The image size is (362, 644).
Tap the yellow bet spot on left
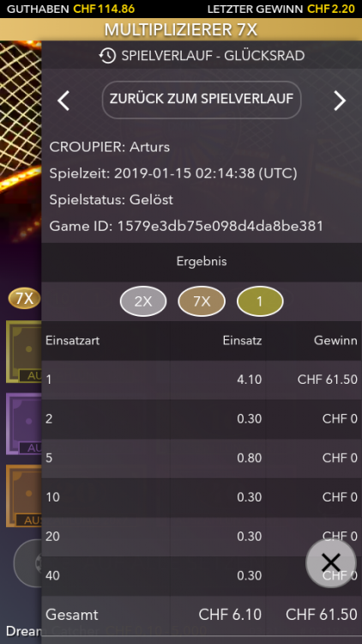click(24, 351)
